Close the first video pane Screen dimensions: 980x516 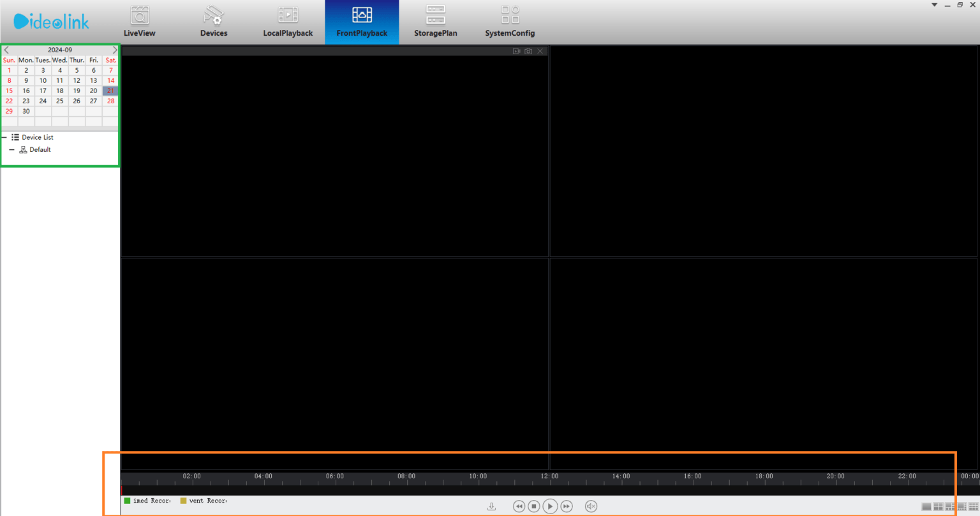[540, 51]
